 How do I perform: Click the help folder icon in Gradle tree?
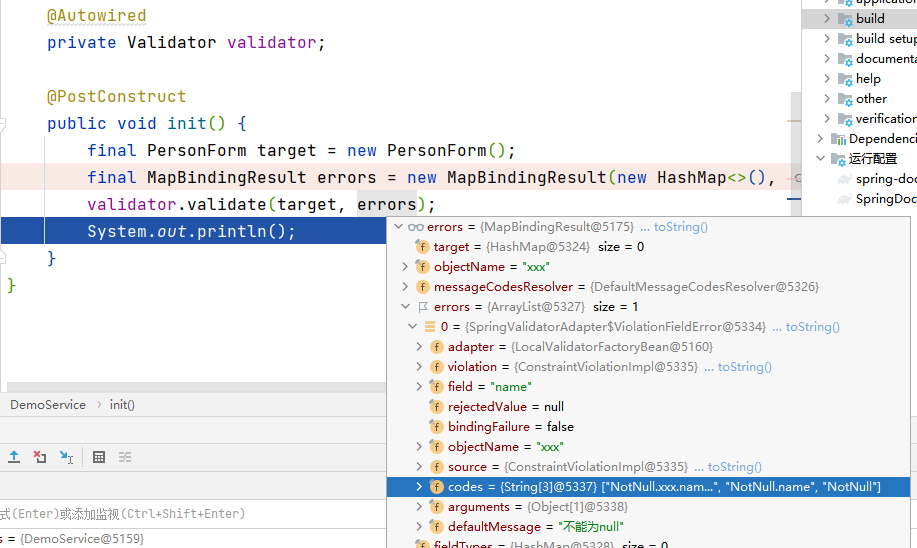pyautogui.click(x=845, y=79)
